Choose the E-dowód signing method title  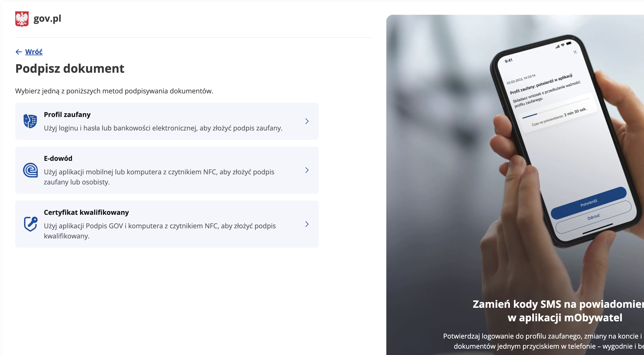(x=58, y=158)
